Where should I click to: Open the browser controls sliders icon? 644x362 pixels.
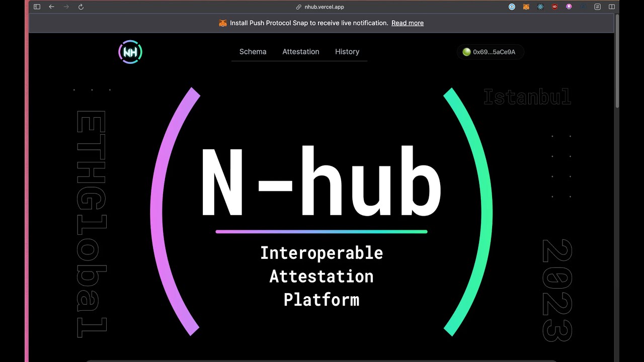tap(598, 7)
